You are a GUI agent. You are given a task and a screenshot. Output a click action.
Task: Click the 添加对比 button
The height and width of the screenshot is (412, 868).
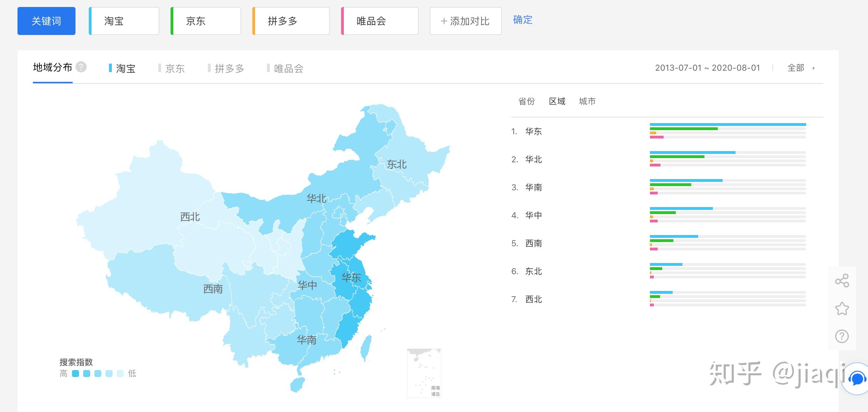pyautogui.click(x=466, y=21)
